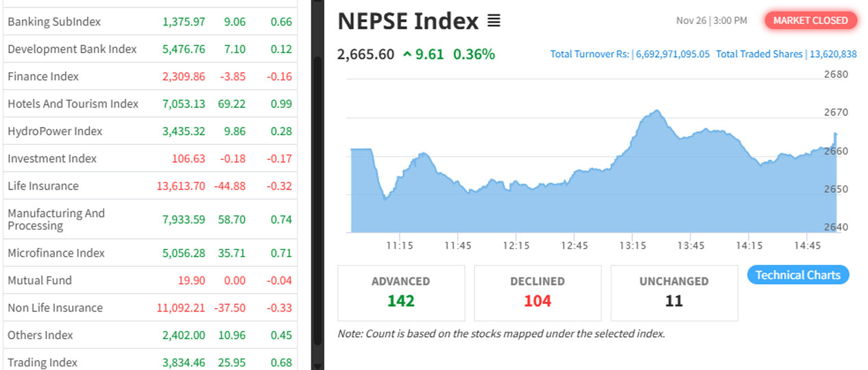The height and width of the screenshot is (370, 868).
Task: Click the sub-index list vertical scrollbar
Action: point(317,199)
